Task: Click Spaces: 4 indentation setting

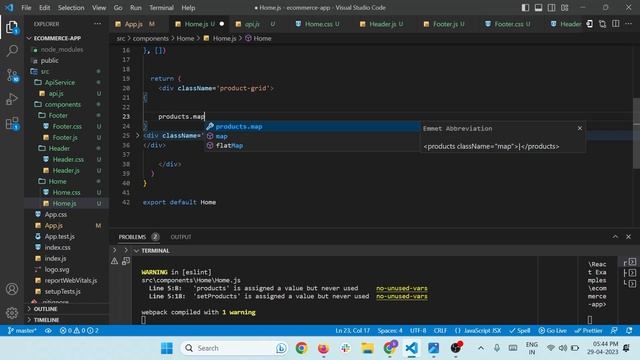Action: 390,331
